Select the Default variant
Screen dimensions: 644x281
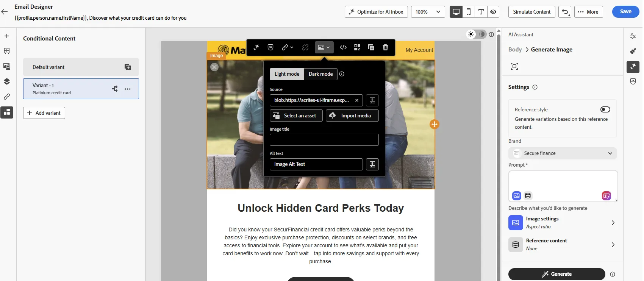(81, 67)
